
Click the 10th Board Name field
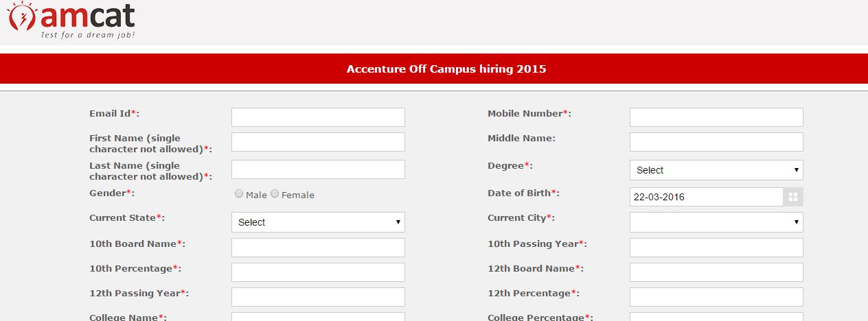click(x=318, y=248)
